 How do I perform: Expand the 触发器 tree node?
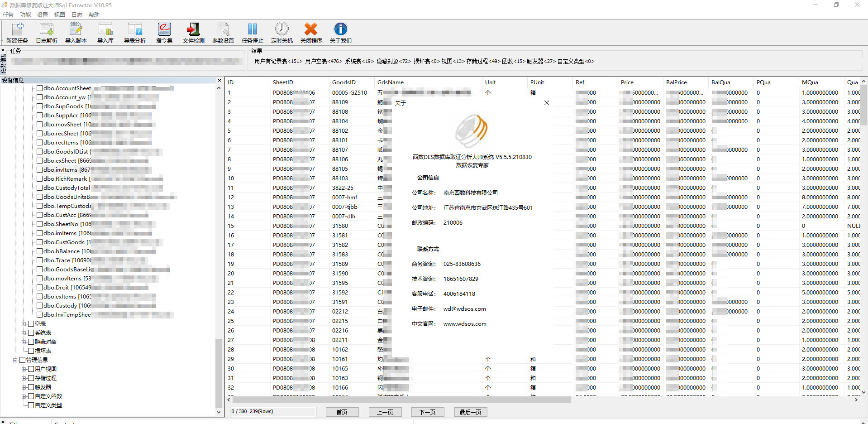click(x=24, y=387)
